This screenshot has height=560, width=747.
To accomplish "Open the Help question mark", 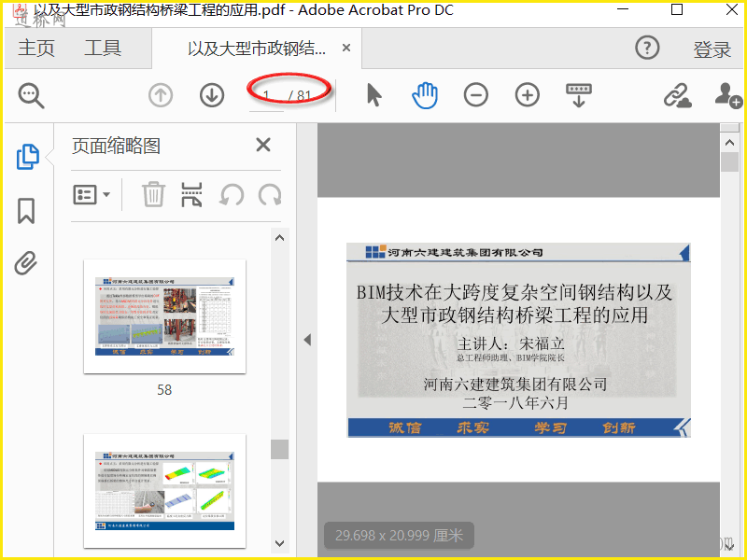I will [x=647, y=48].
